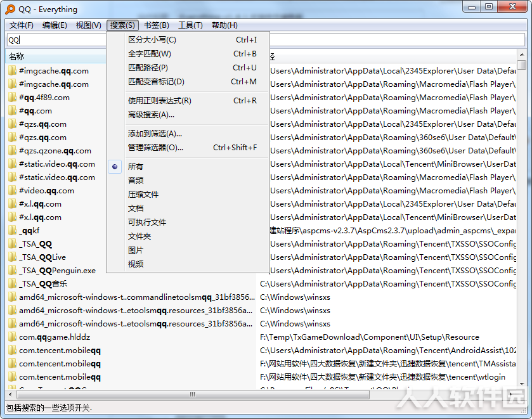
Task: Close the open 搜索(S) menu
Action: [122, 25]
